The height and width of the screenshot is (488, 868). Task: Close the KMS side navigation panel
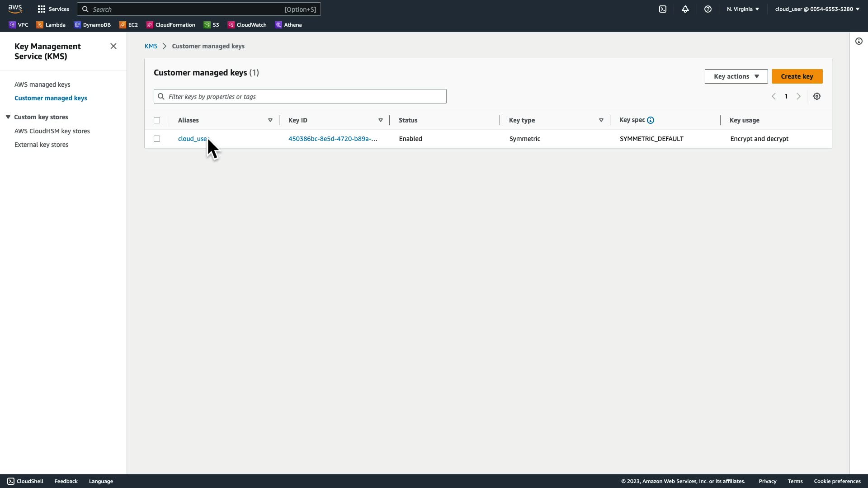click(x=113, y=46)
